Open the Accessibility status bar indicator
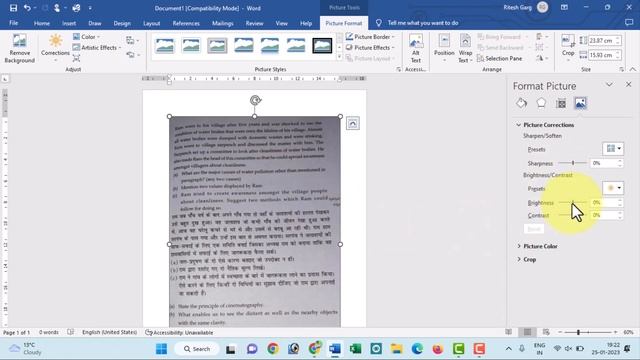The image size is (640, 360). click(179, 332)
